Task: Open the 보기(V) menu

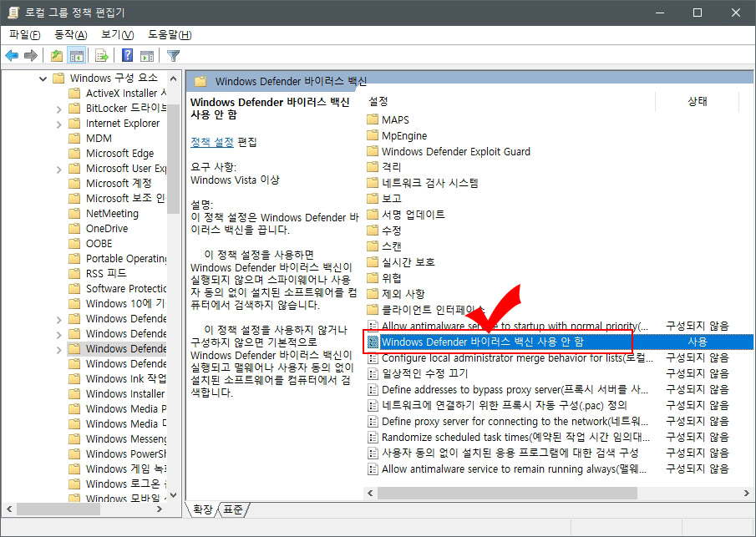Action: click(x=117, y=35)
